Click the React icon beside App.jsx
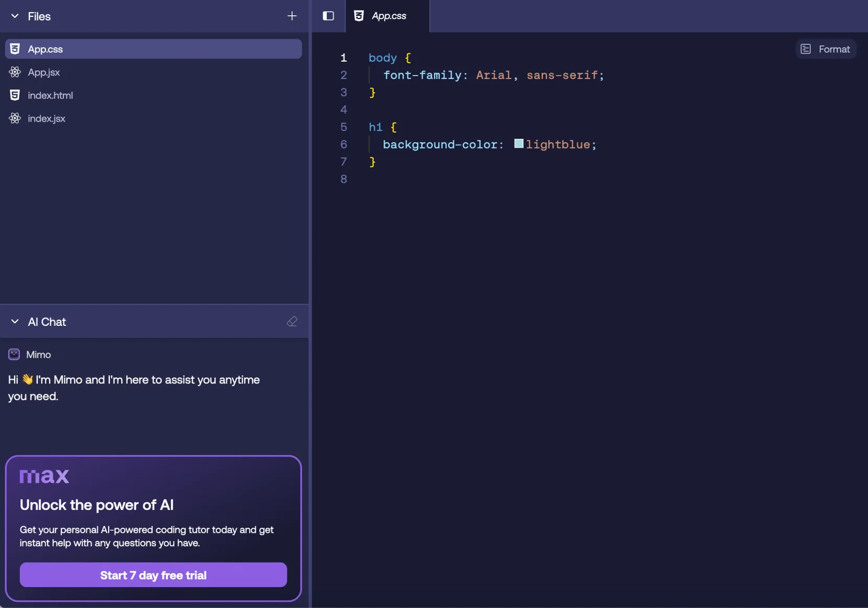Viewport: 868px width, 608px height. (15, 72)
